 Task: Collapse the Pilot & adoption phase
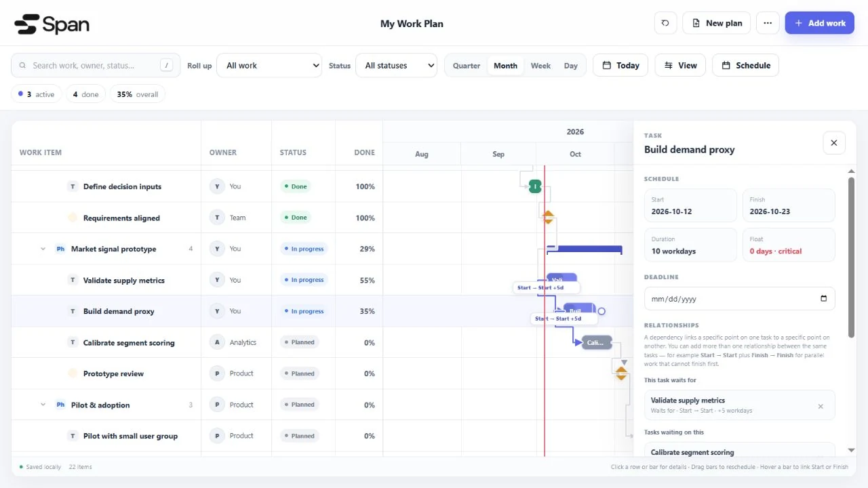pos(43,405)
